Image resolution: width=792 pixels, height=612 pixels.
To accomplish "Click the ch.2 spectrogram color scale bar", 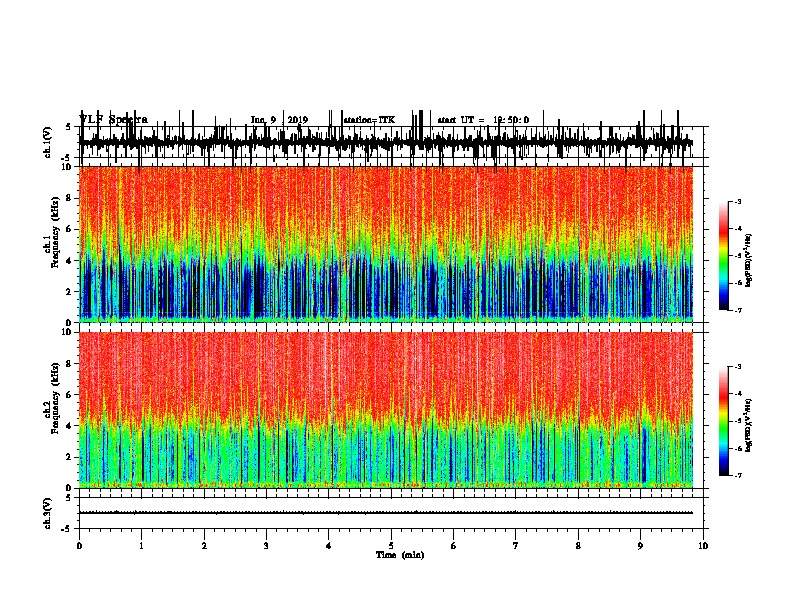I will pos(724,421).
